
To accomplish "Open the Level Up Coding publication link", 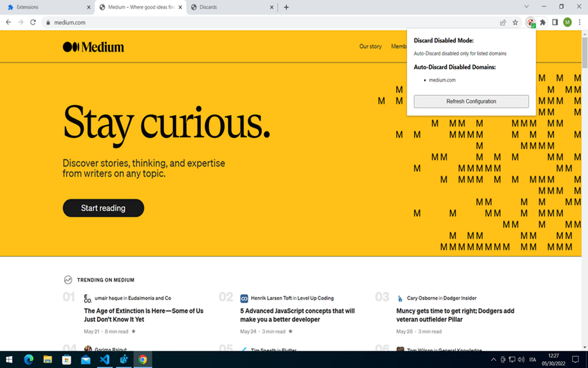I will 316,298.
